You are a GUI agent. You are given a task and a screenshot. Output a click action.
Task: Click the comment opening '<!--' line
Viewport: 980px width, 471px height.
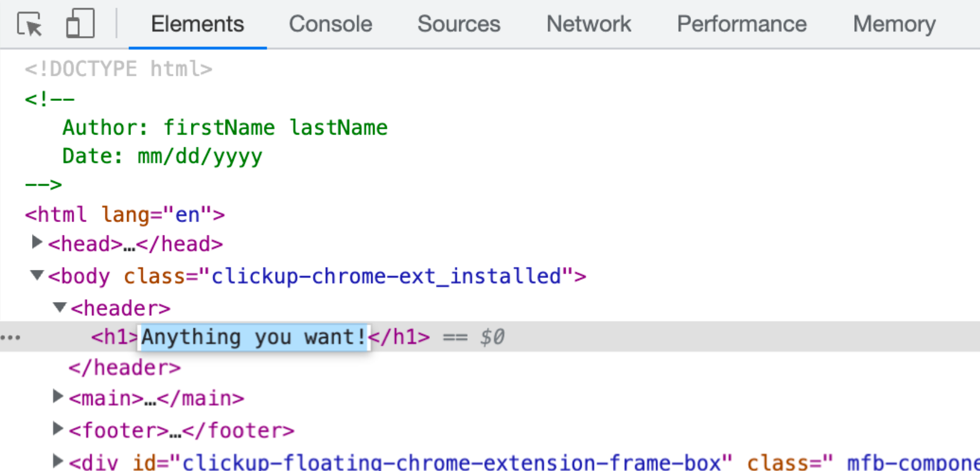tap(50, 99)
